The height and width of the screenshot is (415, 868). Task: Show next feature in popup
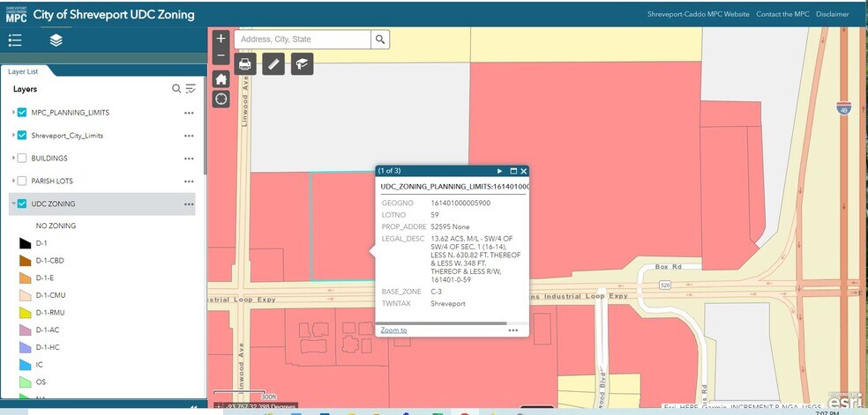500,171
